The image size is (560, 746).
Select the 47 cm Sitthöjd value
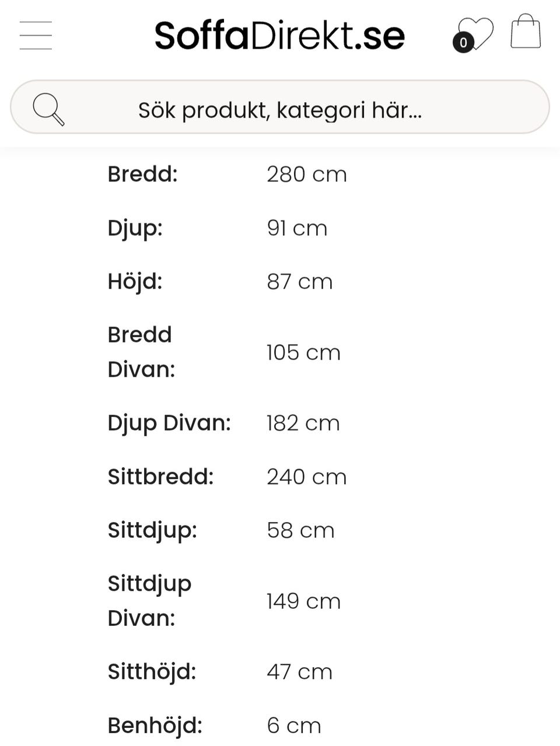coord(299,672)
